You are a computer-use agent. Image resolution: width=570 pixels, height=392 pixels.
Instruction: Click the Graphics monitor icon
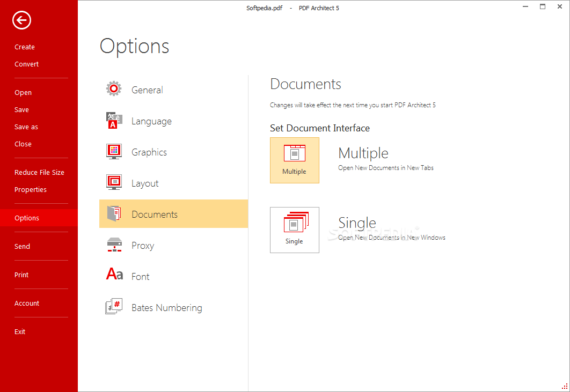pos(114,152)
